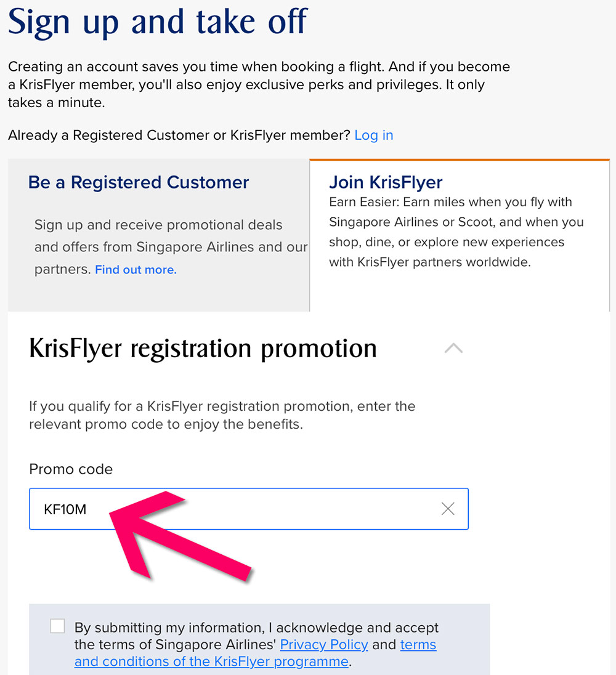This screenshot has width=616, height=675.
Task: Click the Already a Registered Customer question text
Action: pyautogui.click(x=179, y=135)
